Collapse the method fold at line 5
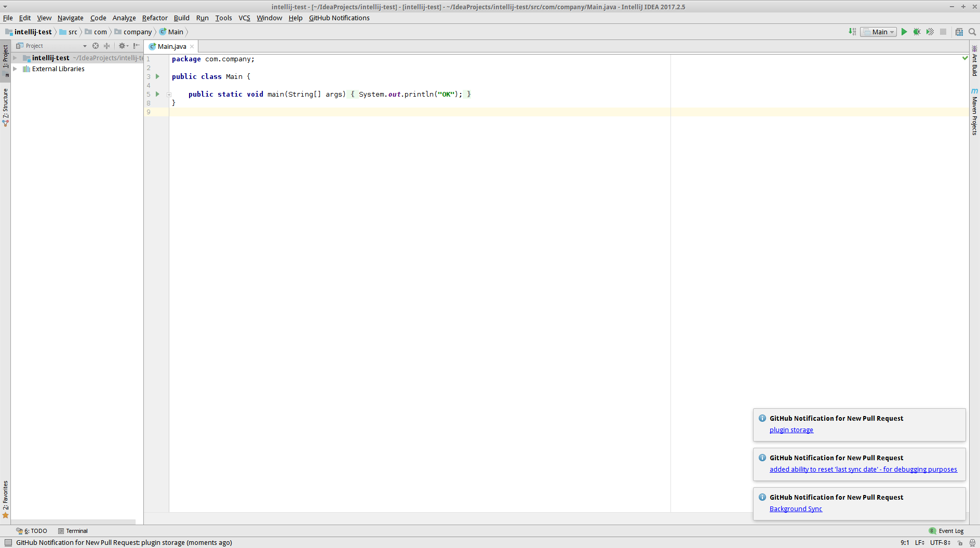The width and height of the screenshot is (980, 548). click(169, 95)
